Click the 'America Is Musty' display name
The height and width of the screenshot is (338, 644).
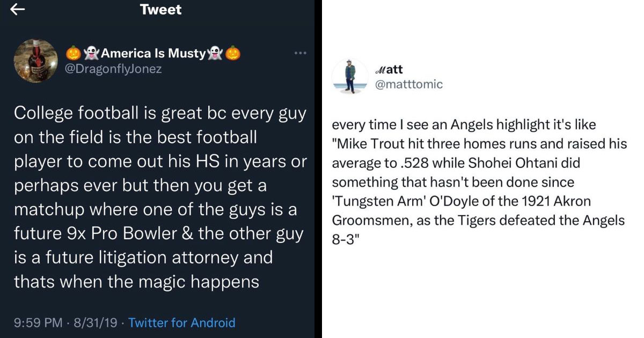coord(153,53)
